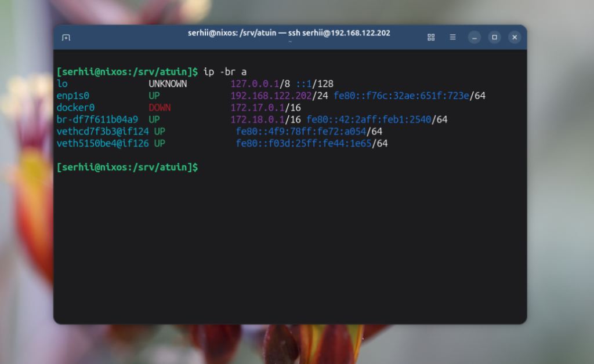Open a new terminal tab
Screen dimensions: 594x364
(66, 38)
